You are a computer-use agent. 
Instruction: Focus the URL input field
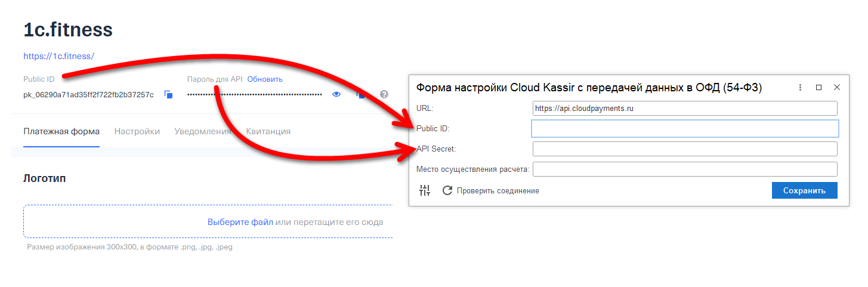[685, 108]
